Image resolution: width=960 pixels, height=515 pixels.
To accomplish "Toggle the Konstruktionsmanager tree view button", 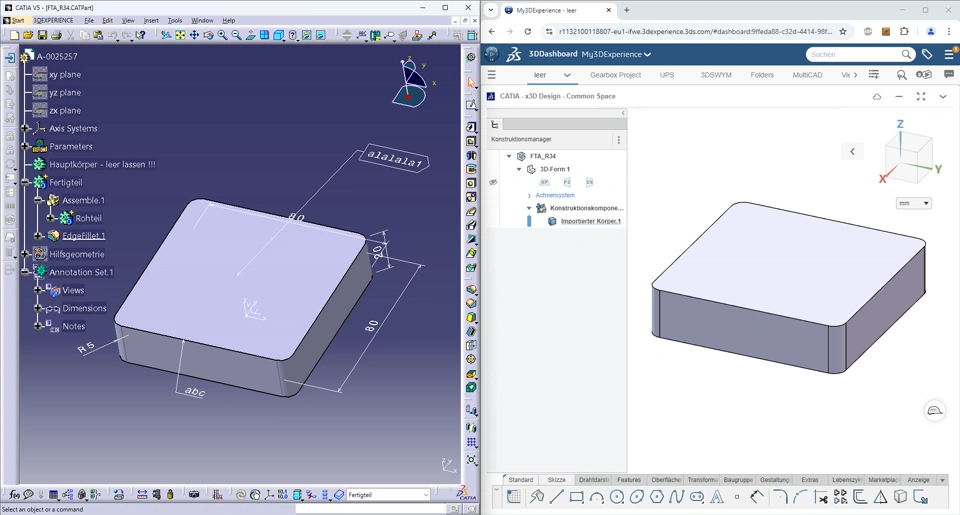I will (x=495, y=125).
